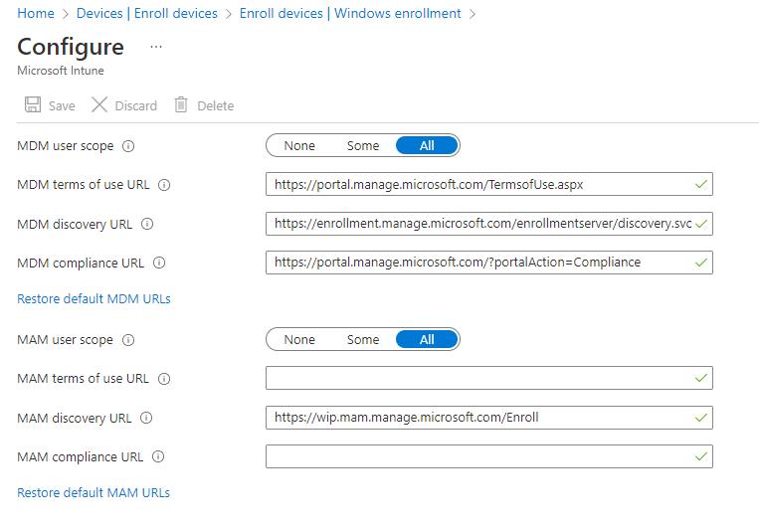759x532 pixels.
Task: Click into MDM discovery URL field
Action: tap(488, 224)
